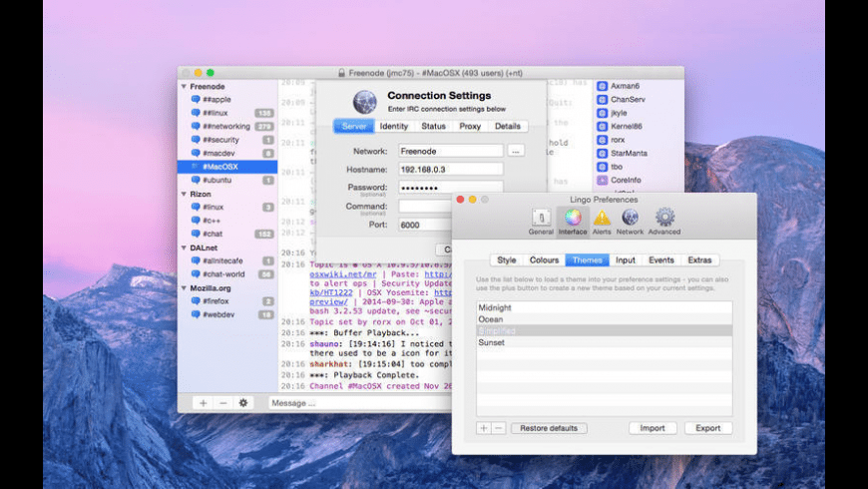868x489 pixels.
Task: Collapse the Rizon server group
Action: [x=184, y=194]
